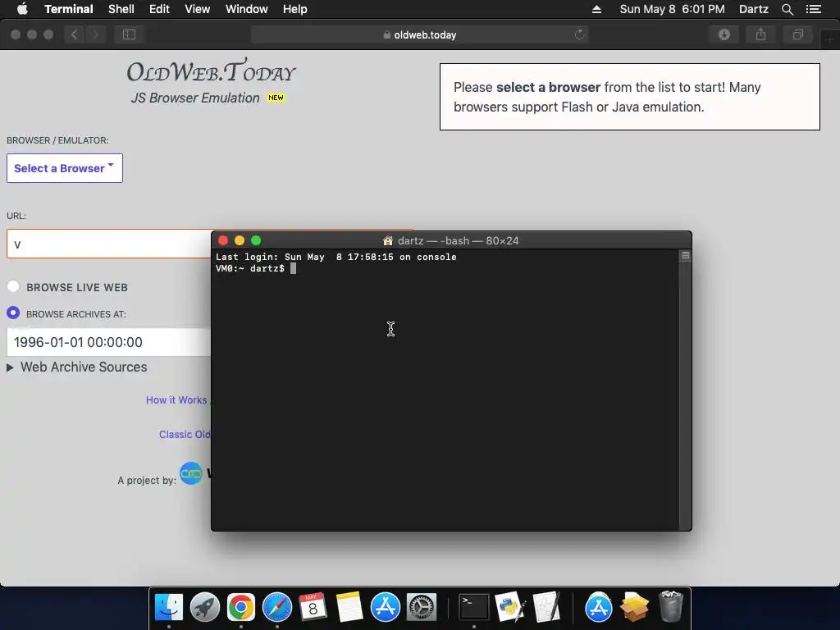
Task: Open the box package icon in Dock
Action: [x=634, y=608]
